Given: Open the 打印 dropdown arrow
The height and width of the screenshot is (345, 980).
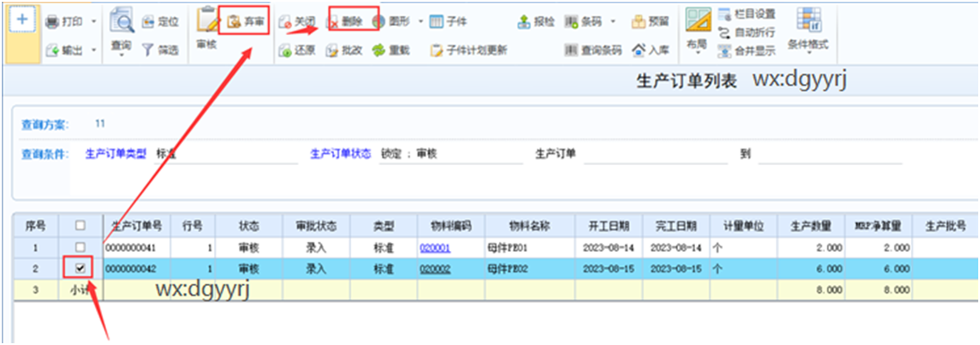Looking at the screenshot, I should point(94,22).
